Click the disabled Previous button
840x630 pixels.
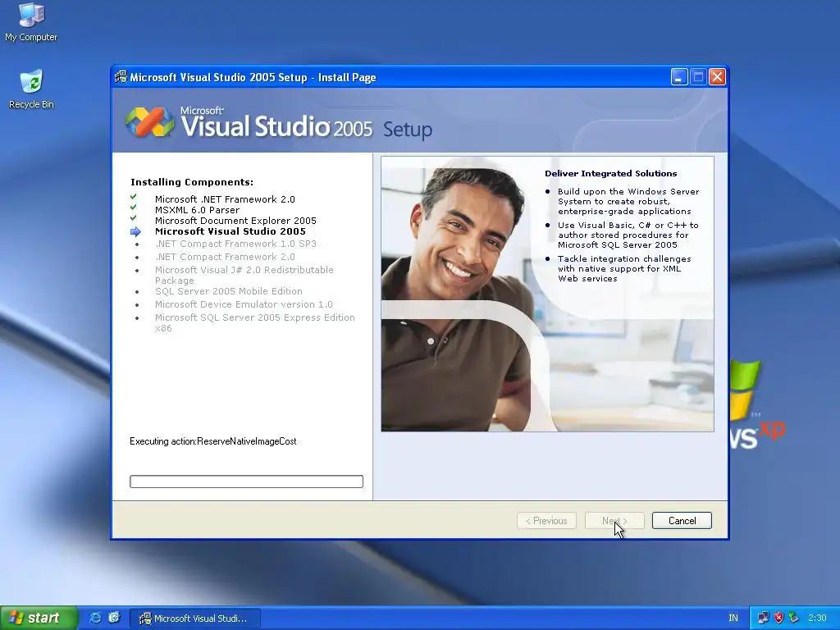pyautogui.click(x=546, y=521)
